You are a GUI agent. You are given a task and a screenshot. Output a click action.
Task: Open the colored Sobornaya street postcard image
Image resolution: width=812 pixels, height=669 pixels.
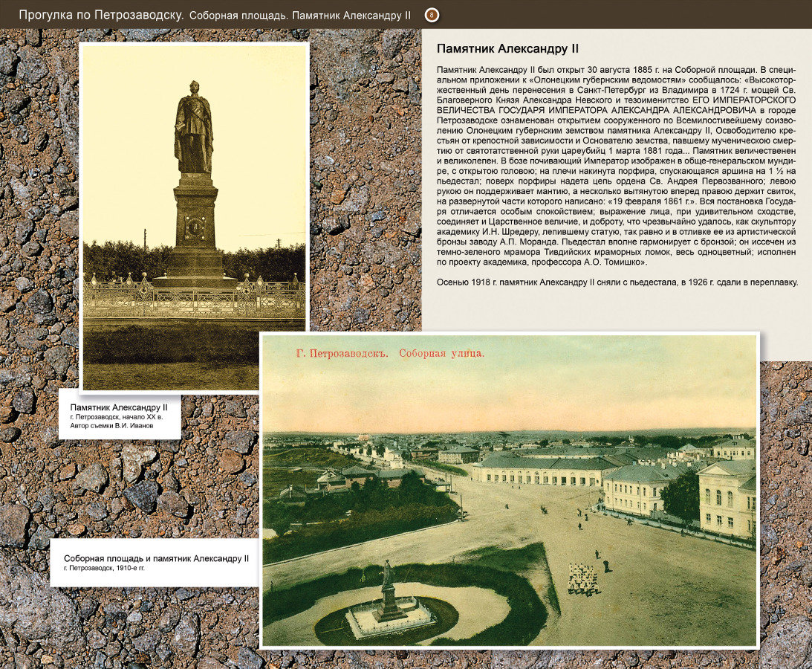[510, 490]
